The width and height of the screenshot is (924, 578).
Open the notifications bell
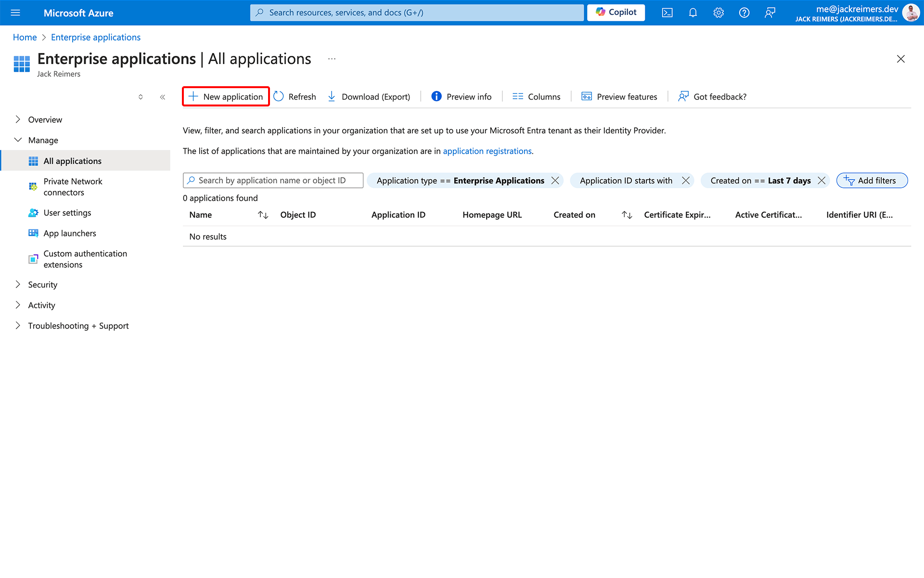(x=693, y=13)
